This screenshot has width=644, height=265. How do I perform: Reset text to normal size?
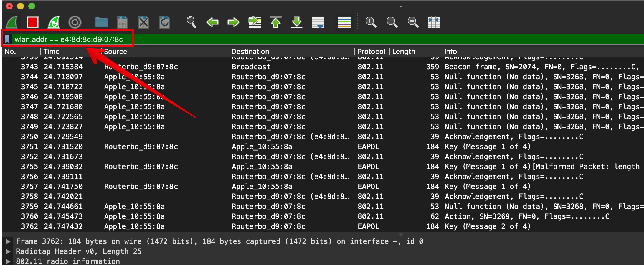[413, 22]
